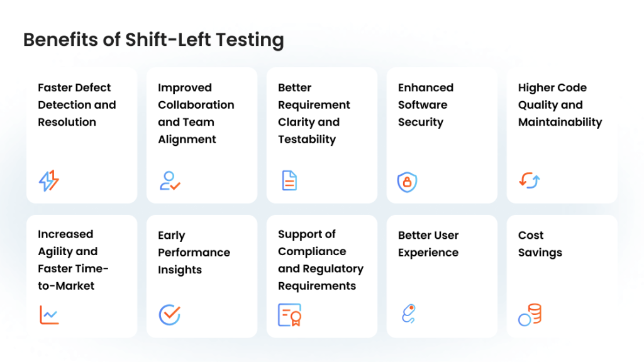Select the user checkmark collaboration icon
This screenshot has height=362, width=644.
coord(170,181)
